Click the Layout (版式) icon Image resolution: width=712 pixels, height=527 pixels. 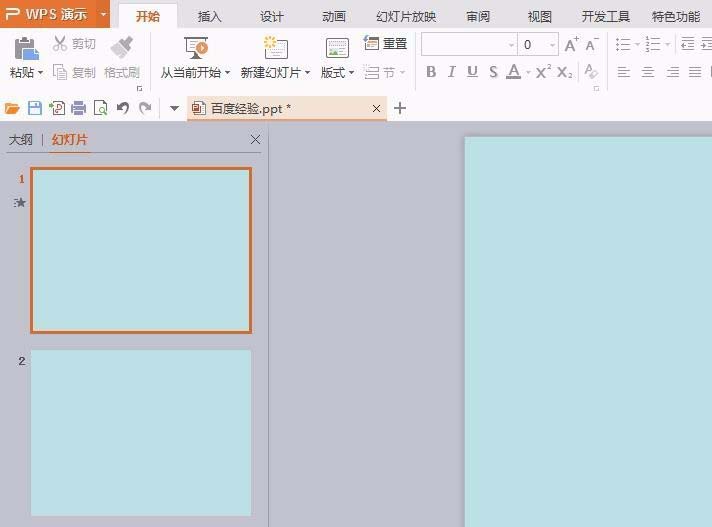click(337, 48)
